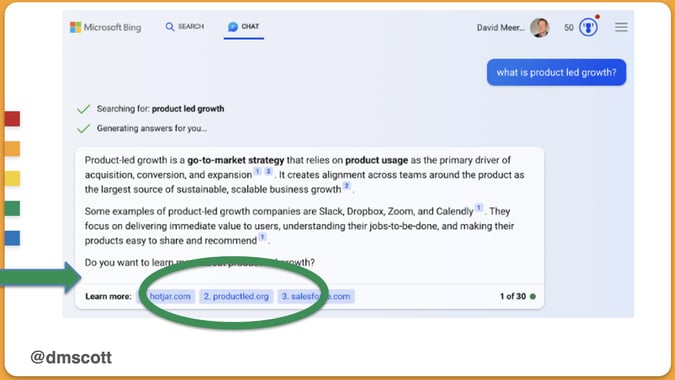The image size is (675, 380).
Task: Click citation 2 after 'business growth'
Action: [x=347, y=186]
